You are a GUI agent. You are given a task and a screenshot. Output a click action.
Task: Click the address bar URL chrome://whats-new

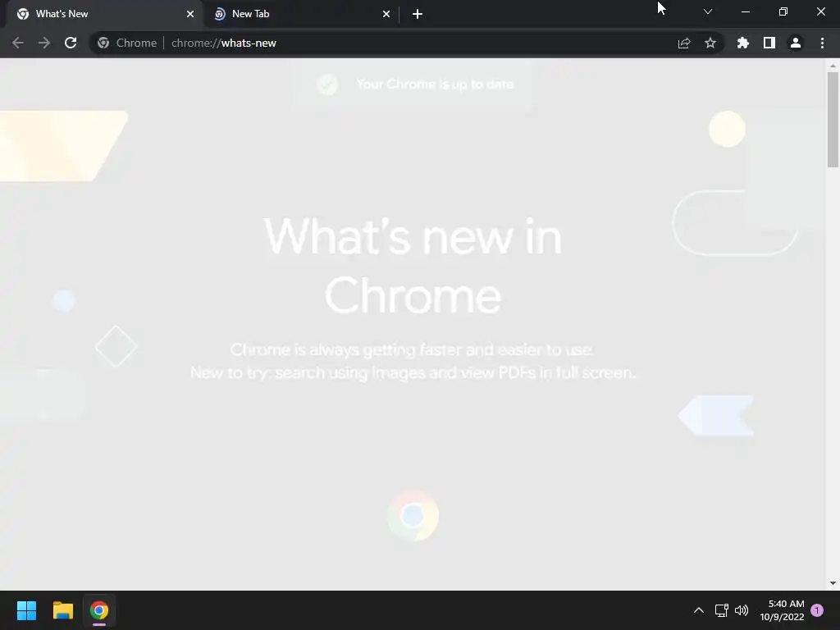(x=223, y=43)
